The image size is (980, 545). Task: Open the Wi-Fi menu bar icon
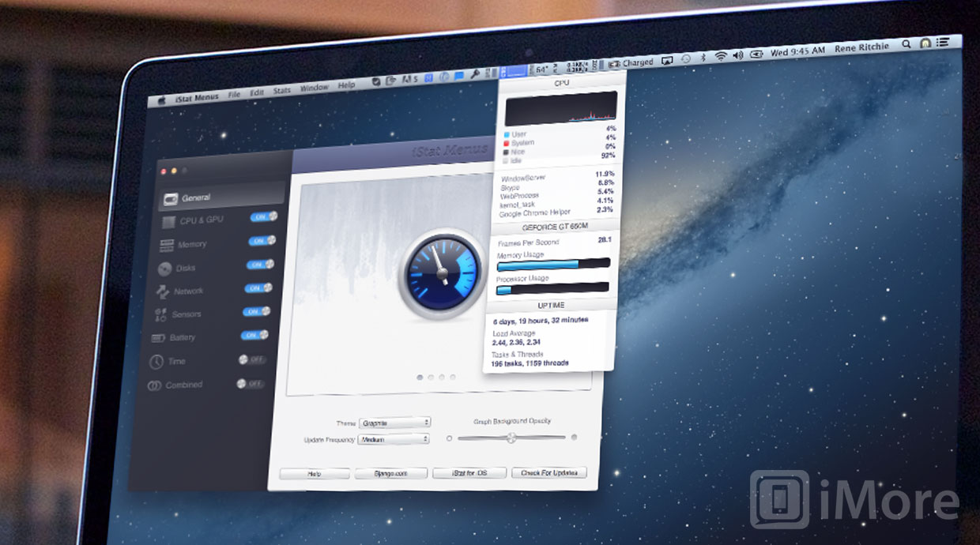click(x=721, y=56)
